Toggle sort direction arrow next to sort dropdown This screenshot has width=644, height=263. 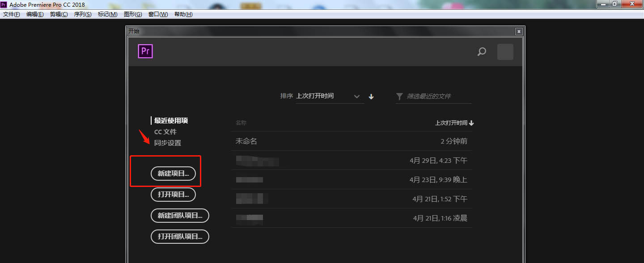click(371, 96)
